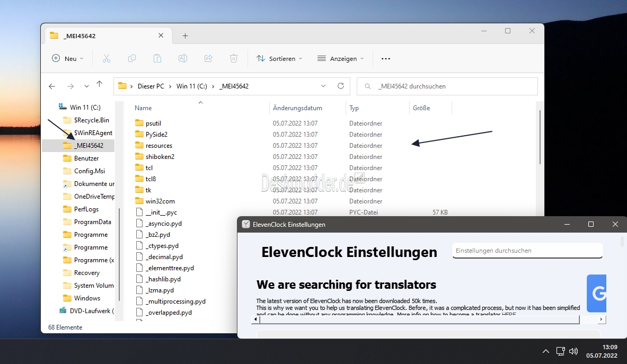
Task: Click Dieser PC in the address bar
Action: [x=151, y=86]
